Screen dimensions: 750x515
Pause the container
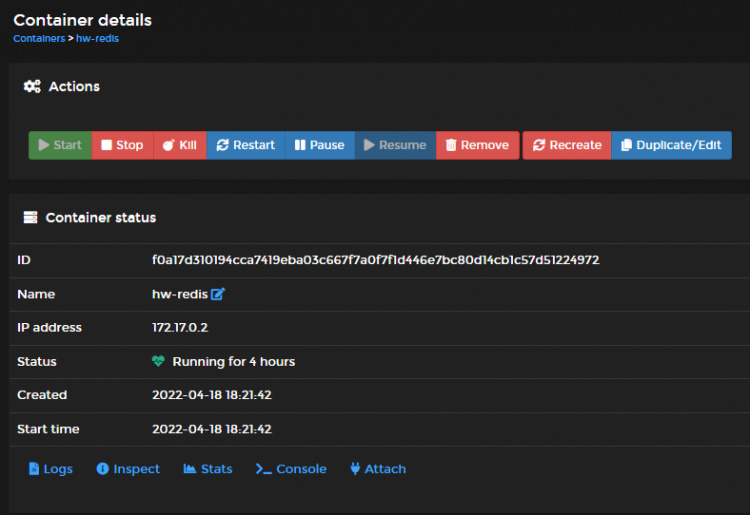(x=319, y=145)
